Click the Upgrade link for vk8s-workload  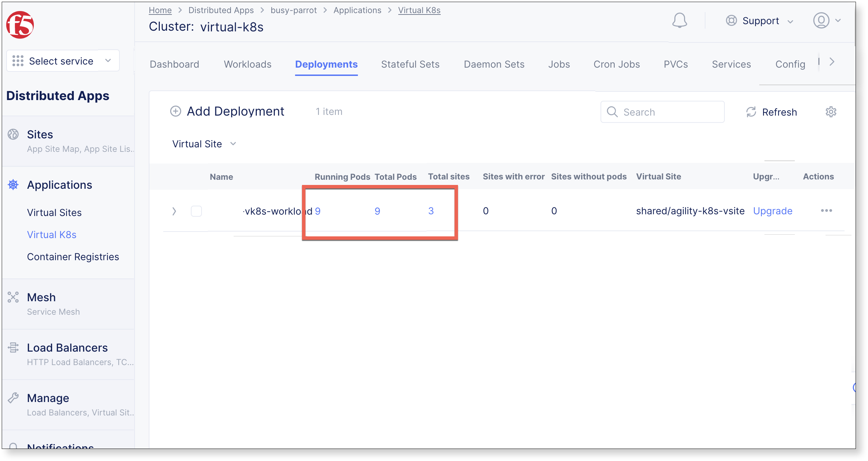click(773, 211)
